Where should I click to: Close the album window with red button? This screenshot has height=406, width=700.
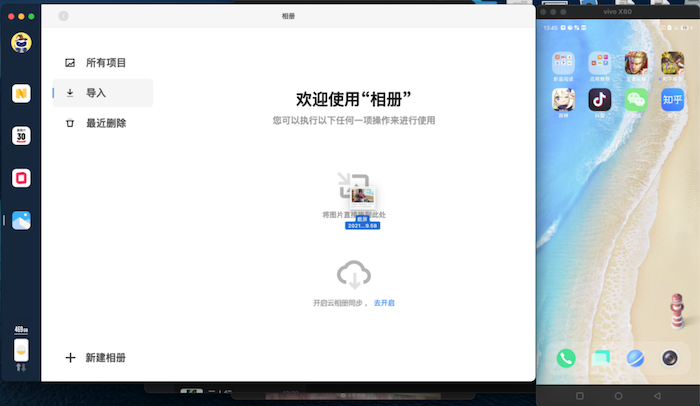(x=11, y=17)
